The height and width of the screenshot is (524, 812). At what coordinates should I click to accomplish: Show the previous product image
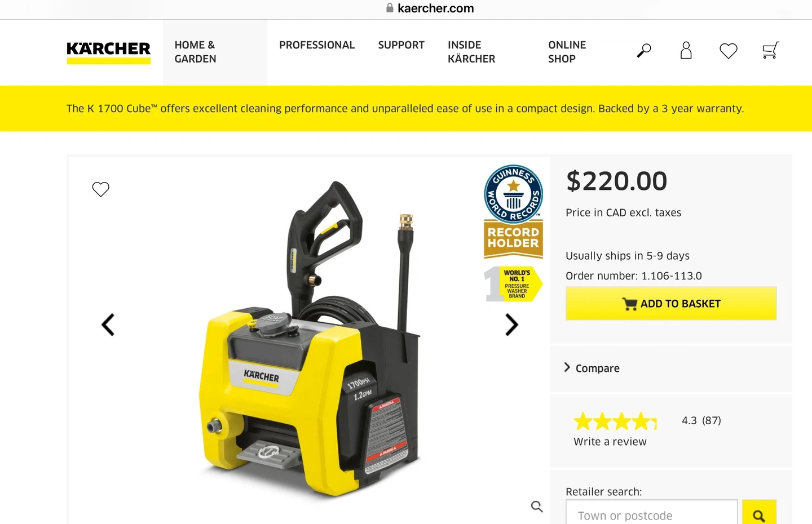(x=108, y=325)
